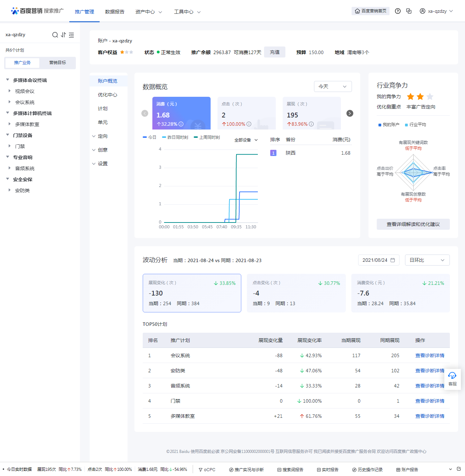Toggle the 今日 chart legend line
Screen dimensions: 465x476
[x=150, y=137]
